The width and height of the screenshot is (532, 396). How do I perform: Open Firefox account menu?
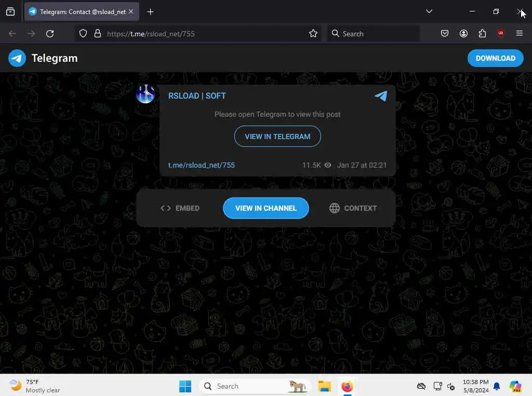click(x=463, y=34)
